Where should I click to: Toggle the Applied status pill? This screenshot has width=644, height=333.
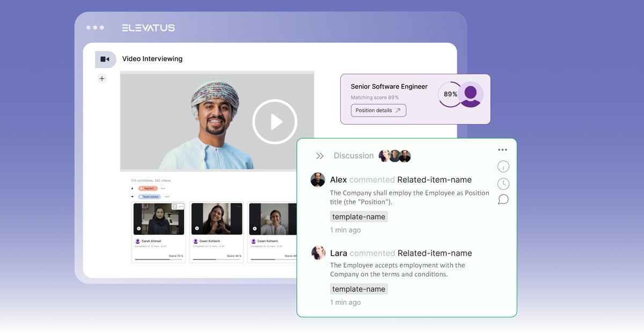tap(148, 188)
